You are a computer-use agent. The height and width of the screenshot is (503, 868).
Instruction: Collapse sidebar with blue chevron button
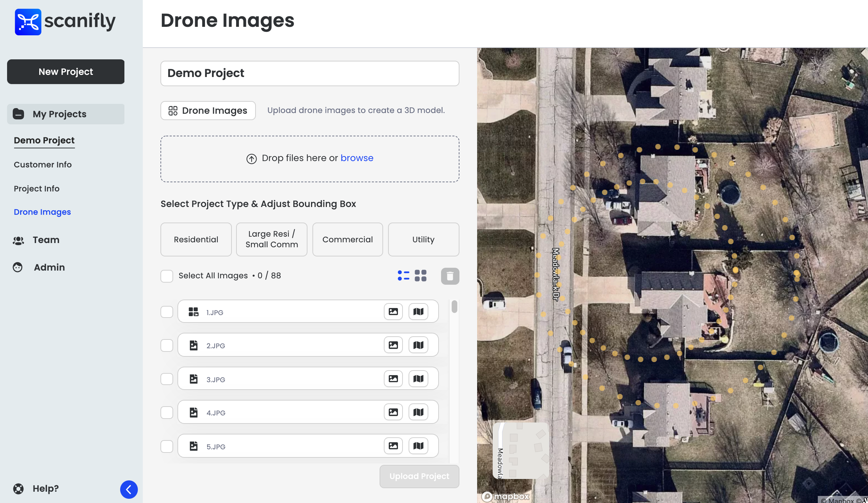click(x=129, y=490)
